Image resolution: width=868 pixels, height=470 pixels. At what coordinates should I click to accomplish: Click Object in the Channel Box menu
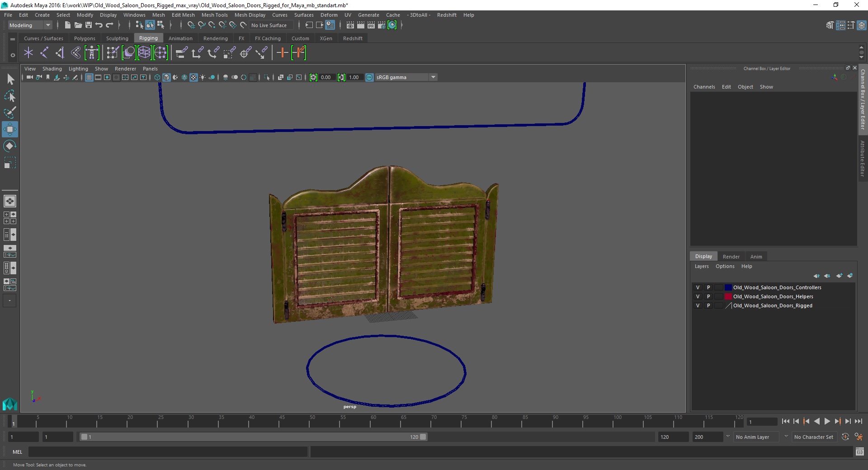[x=745, y=87]
